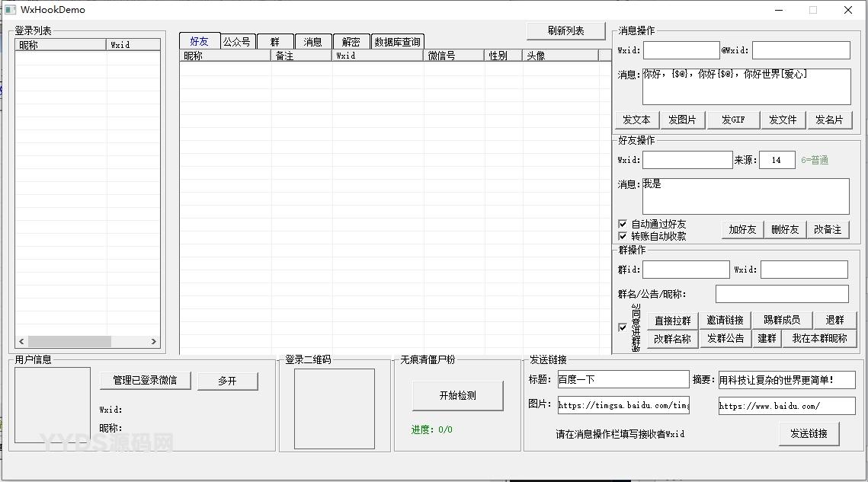Open 管理已登录微信 manager
This screenshot has height=482, width=868.
click(x=145, y=381)
